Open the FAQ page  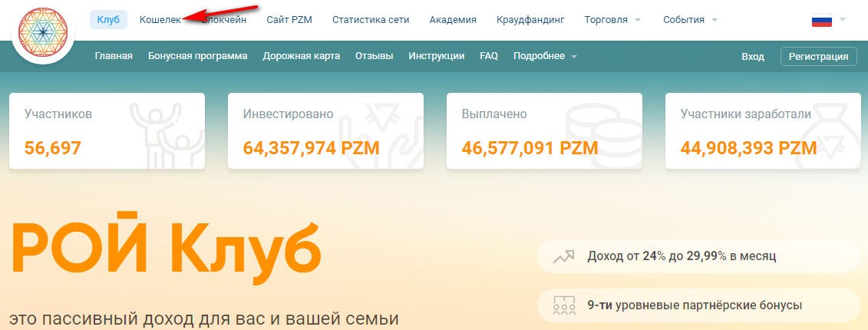click(489, 56)
